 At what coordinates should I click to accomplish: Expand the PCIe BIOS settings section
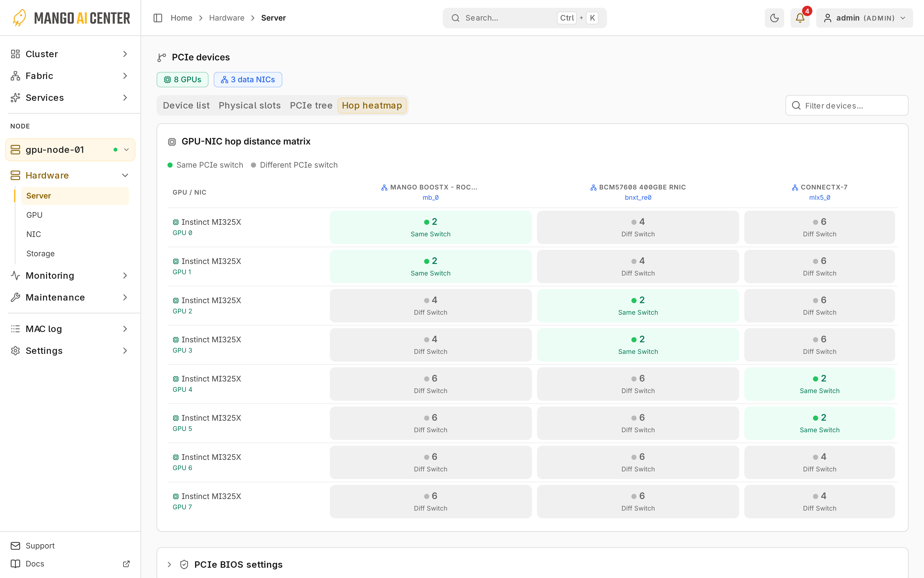170,565
